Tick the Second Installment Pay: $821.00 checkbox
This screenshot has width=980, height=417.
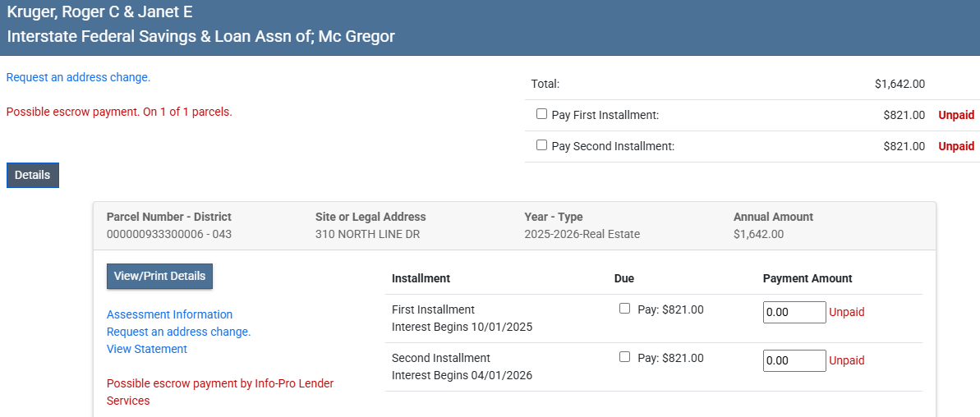pos(624,357)
